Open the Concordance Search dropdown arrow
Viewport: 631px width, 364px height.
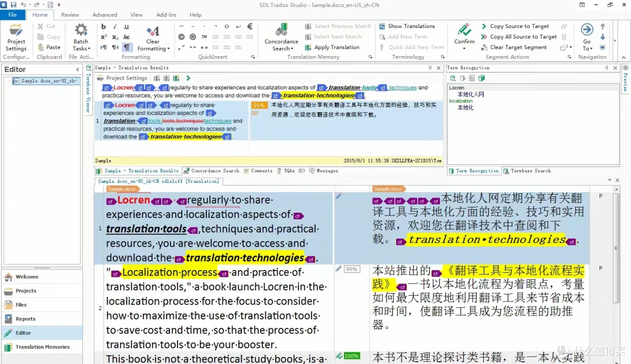(292, 48)
